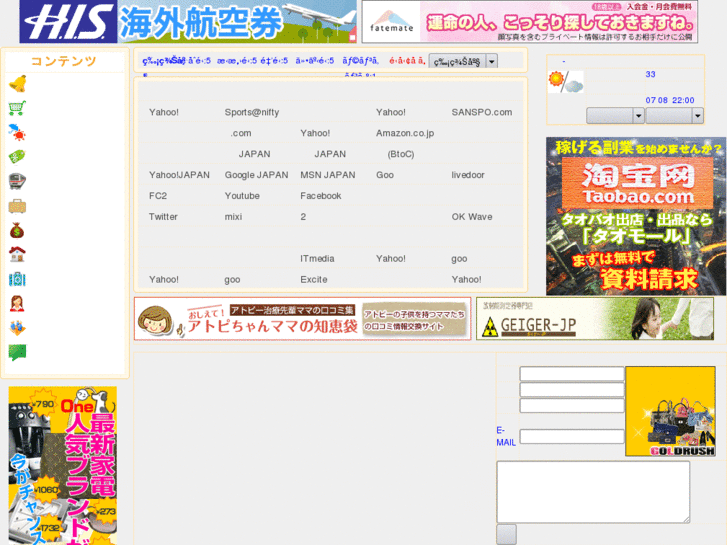Click the (BtoC) link
Screen dimensions: 727x545
pyautogui.click(x=401, y=154)
